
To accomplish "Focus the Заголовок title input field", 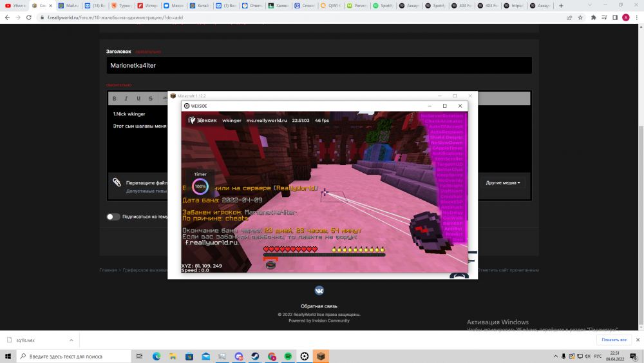I will tap(319, 65).
